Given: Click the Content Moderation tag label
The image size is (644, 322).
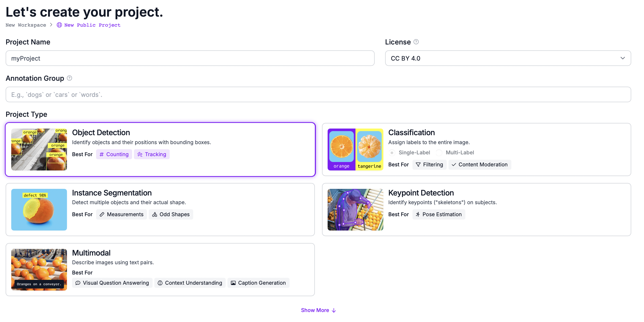Looking at the screenshot, I should (x=480, y=165).
